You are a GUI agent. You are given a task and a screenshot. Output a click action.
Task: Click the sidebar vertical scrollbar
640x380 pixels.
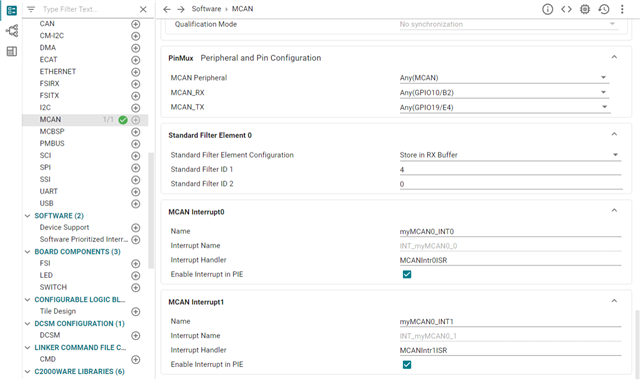click(151, 210)
